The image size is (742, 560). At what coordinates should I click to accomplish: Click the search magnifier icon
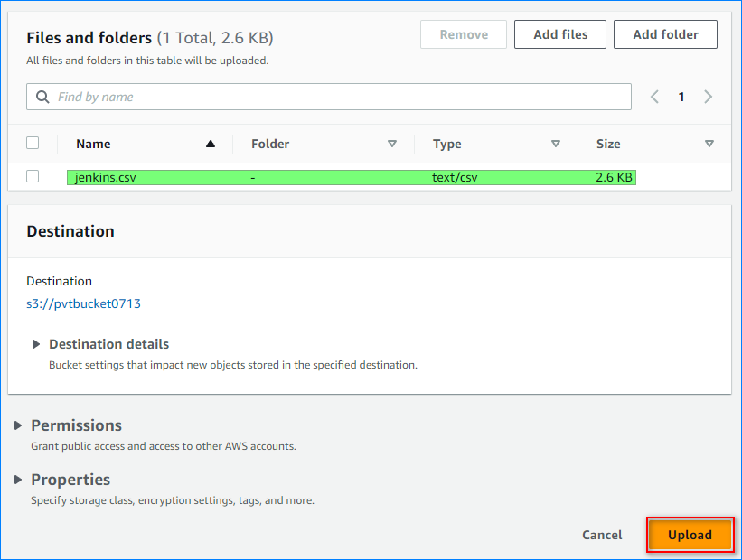click(42, 97)
